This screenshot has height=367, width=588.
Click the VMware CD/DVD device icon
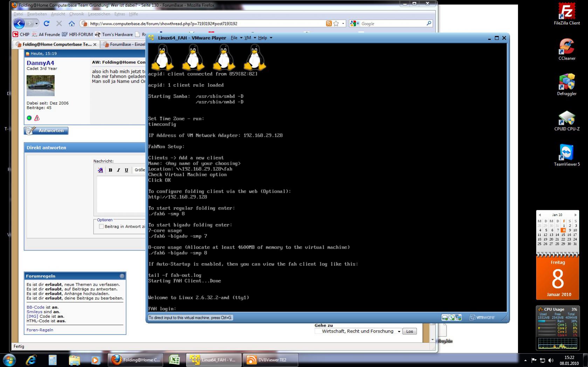pos(451,318)
